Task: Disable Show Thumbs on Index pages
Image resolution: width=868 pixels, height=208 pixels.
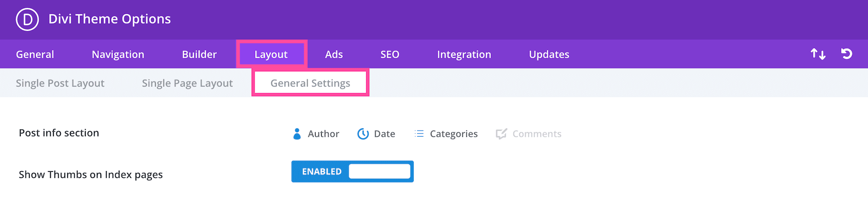Action: pyautogui.click(x=353, y=171)
